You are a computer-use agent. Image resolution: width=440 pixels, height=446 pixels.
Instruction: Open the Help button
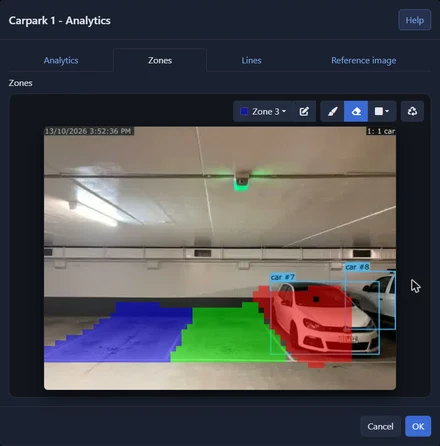coord(414,20)
